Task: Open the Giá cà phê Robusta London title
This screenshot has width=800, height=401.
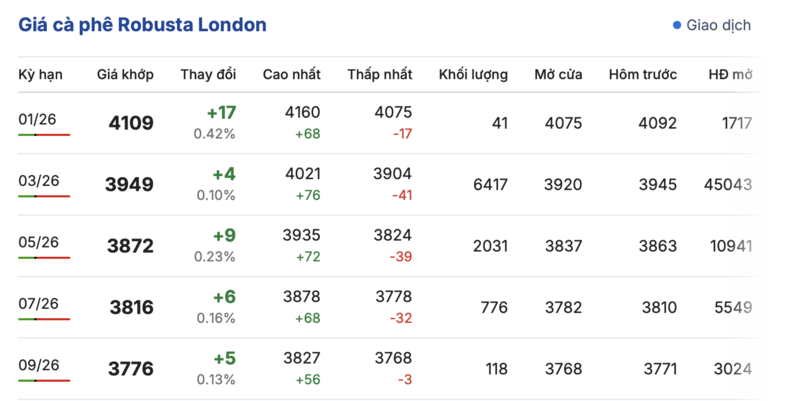Action: pyautogui.click(x=142, y=25)
